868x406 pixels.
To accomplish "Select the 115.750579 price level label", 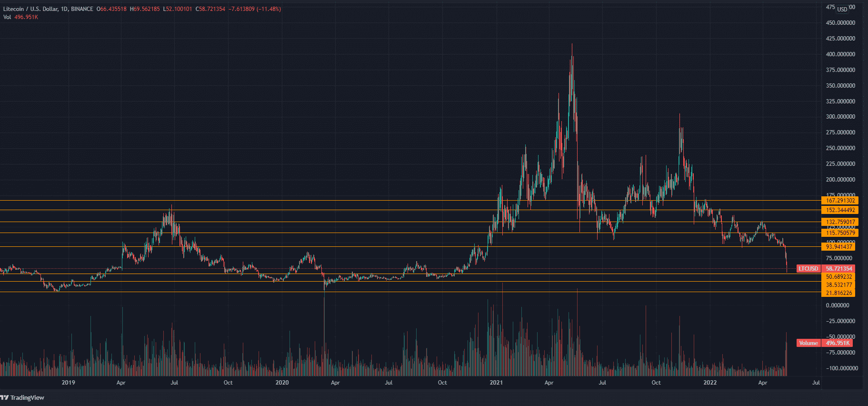I will 840,233.
